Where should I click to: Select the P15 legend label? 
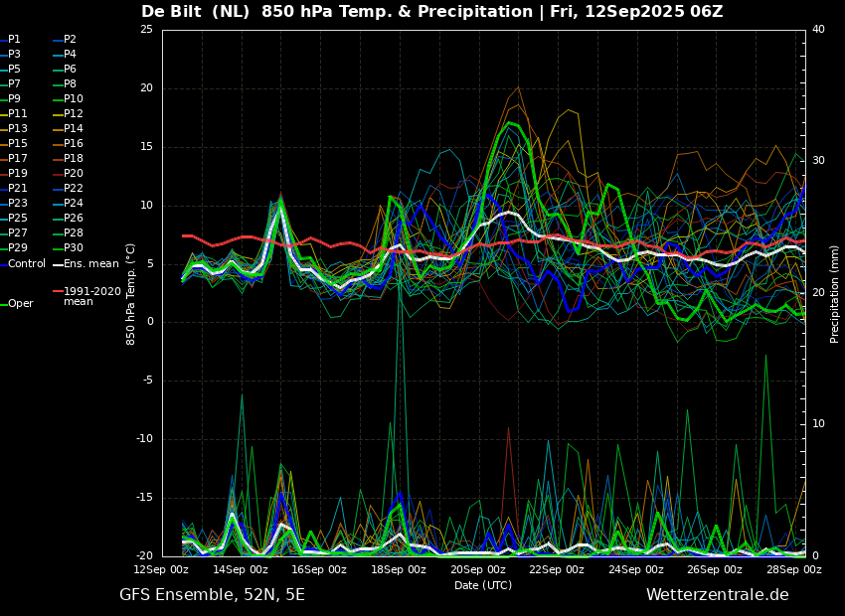pyautogui.click(x=14, y=144)
